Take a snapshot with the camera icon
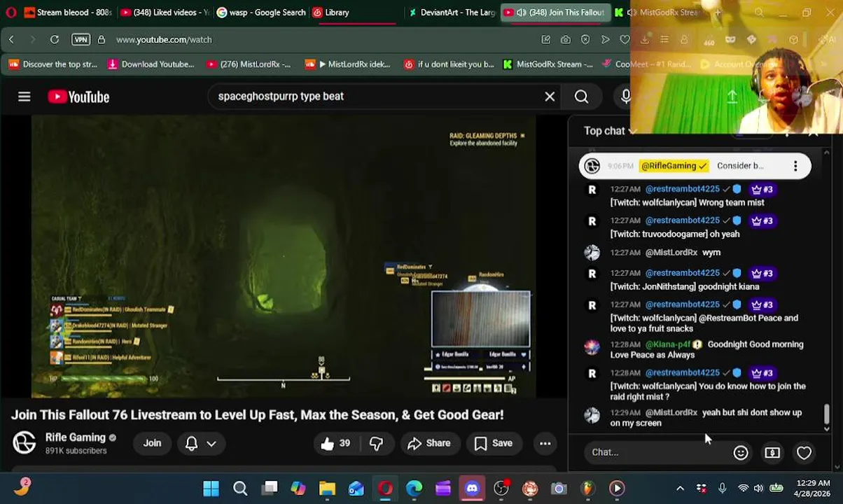843x504 pixels. point(565,40)
